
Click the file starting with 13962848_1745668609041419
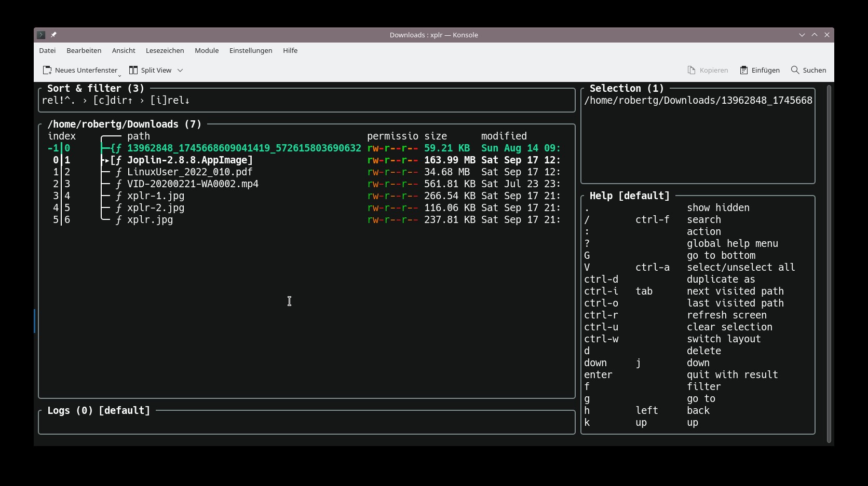coord(244,148)
